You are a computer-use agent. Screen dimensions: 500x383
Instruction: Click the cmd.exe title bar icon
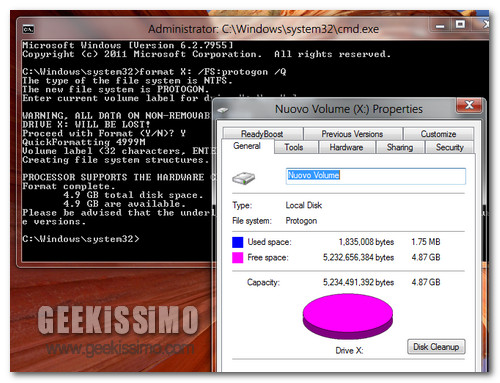pyautogui.click(x=28, y=29)
